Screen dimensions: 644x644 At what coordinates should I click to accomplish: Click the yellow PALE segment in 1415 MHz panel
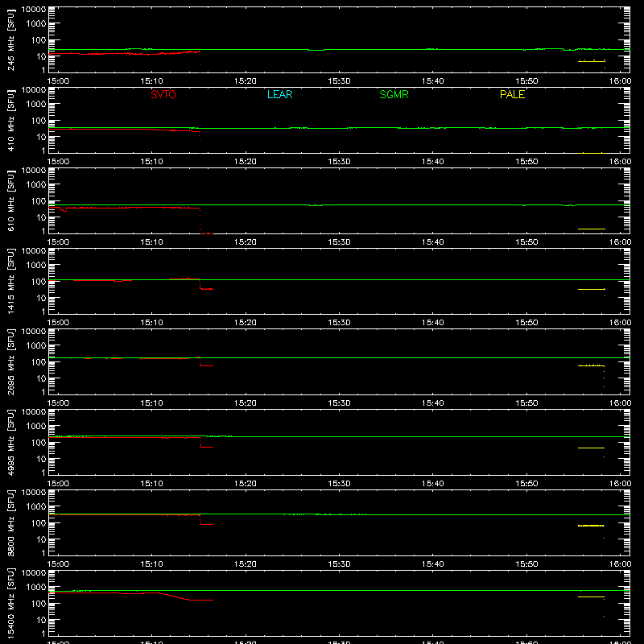click(x=592, y=290)
